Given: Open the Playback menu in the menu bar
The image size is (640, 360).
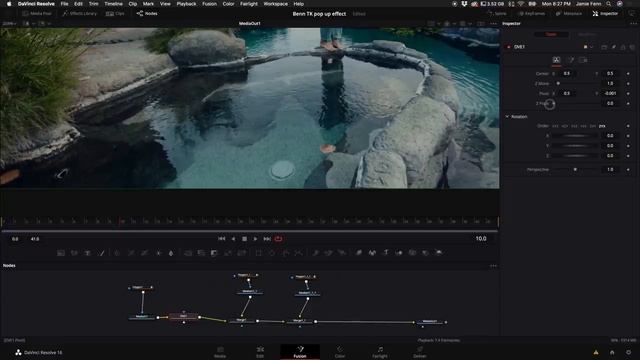Looking at the screenshot, I should pos(186,4).
